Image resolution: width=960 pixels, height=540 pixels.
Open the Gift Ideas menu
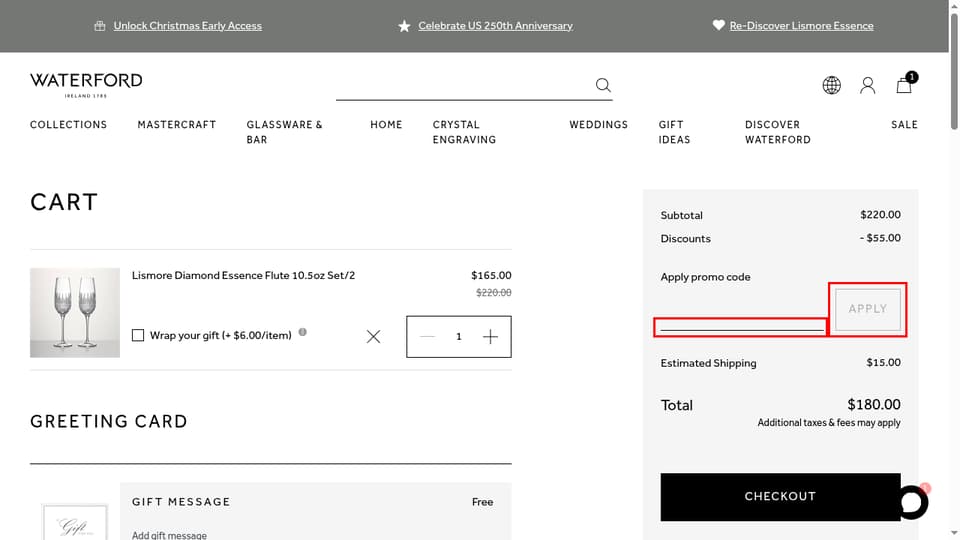[675, 132]
